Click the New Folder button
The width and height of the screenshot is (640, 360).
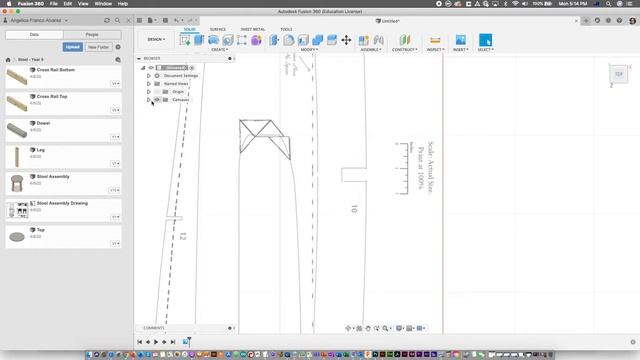coord(98,47)
